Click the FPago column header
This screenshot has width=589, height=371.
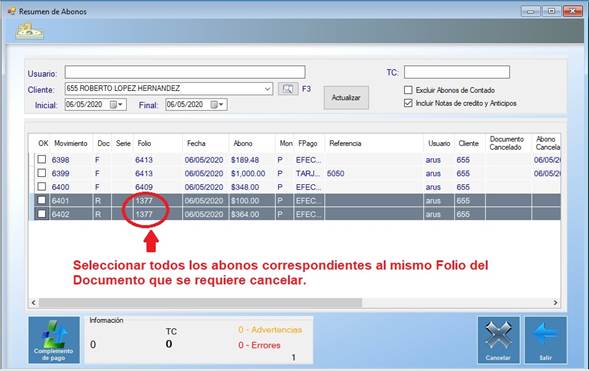pyautogui.click(x=308, y=143)
